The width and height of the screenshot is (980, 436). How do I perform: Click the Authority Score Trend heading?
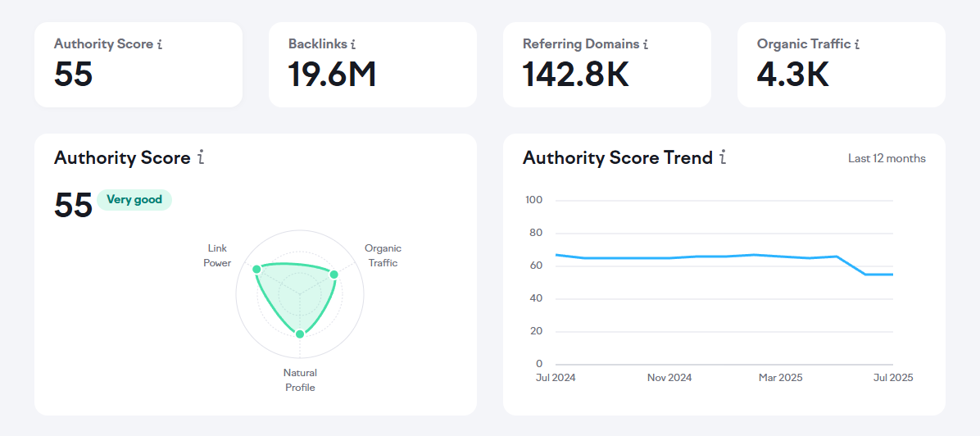tap(618, 157)
